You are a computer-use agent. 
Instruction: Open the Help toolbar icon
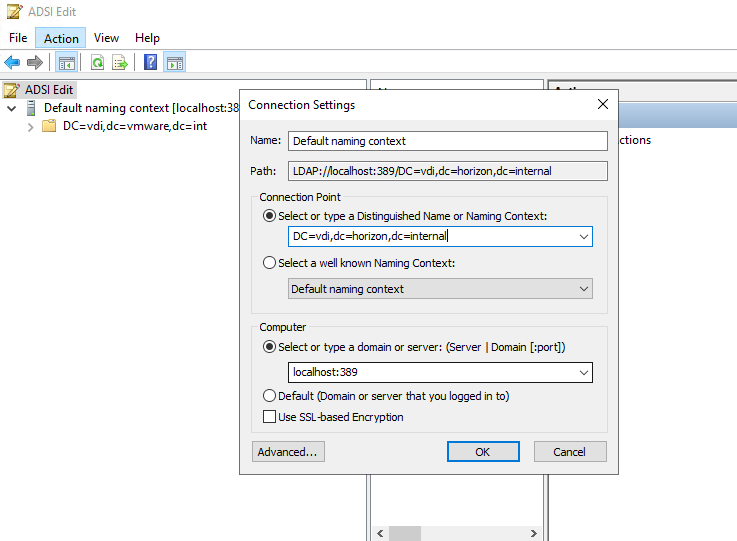click(x=150, y=62)
